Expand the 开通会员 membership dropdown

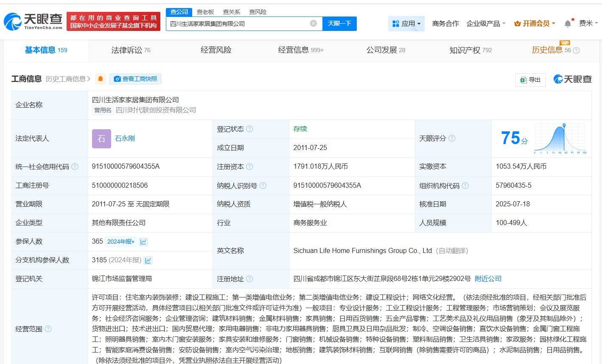coord(535,23)
